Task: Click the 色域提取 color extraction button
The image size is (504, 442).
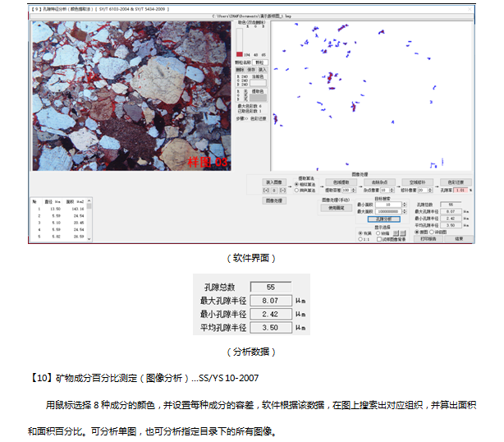Action: (338, 181)
